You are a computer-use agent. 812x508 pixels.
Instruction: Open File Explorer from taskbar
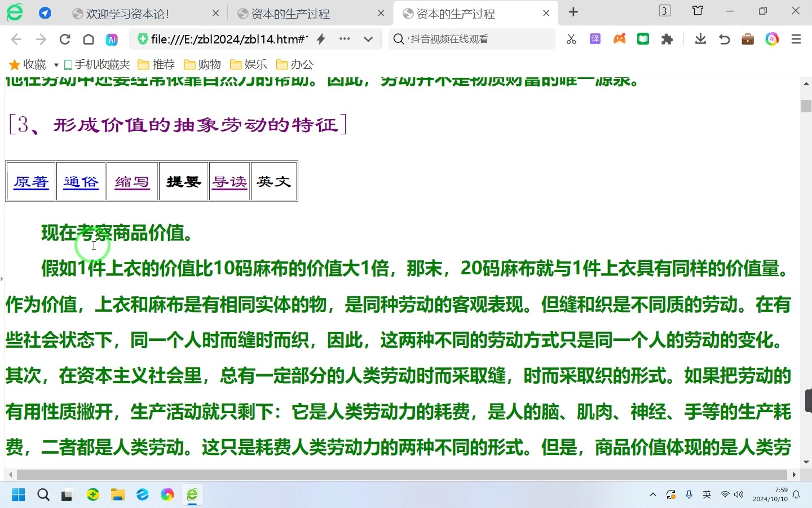[x=117, y=495]
